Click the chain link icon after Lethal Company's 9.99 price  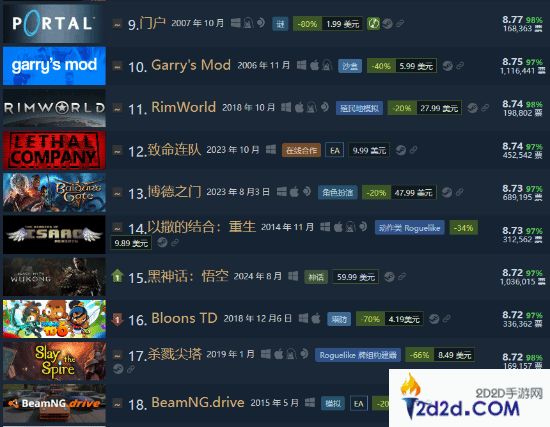coord(414,150)
